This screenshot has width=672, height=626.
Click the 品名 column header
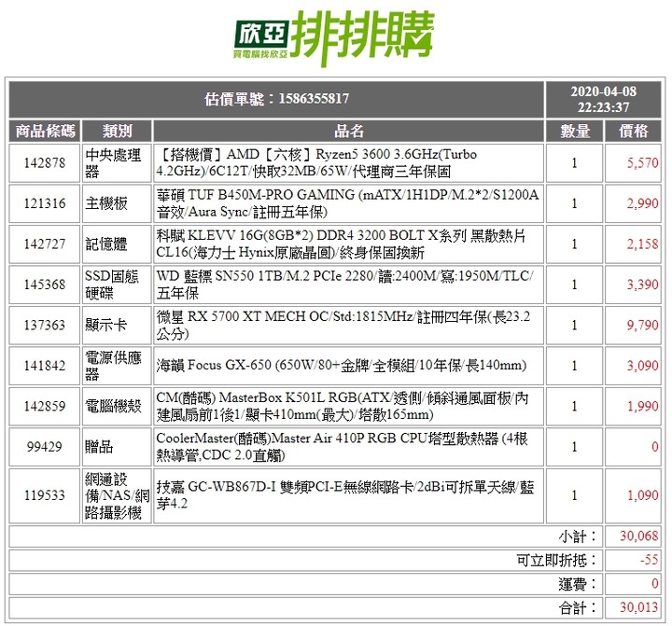[348, 132]
